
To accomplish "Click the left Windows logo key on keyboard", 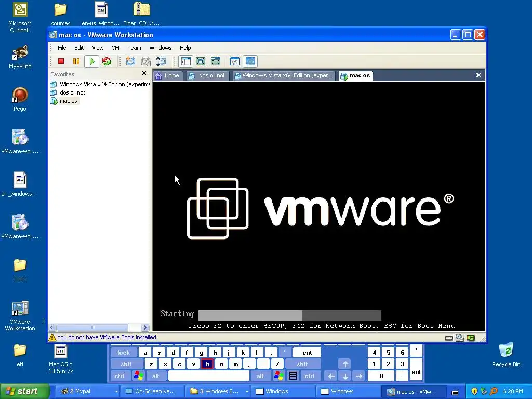I will (138, 376).
